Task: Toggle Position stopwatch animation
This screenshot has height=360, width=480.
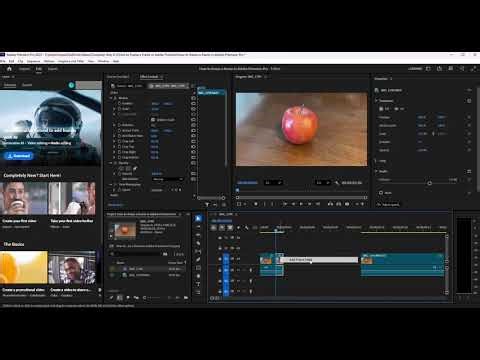Action: pos(119,104)
